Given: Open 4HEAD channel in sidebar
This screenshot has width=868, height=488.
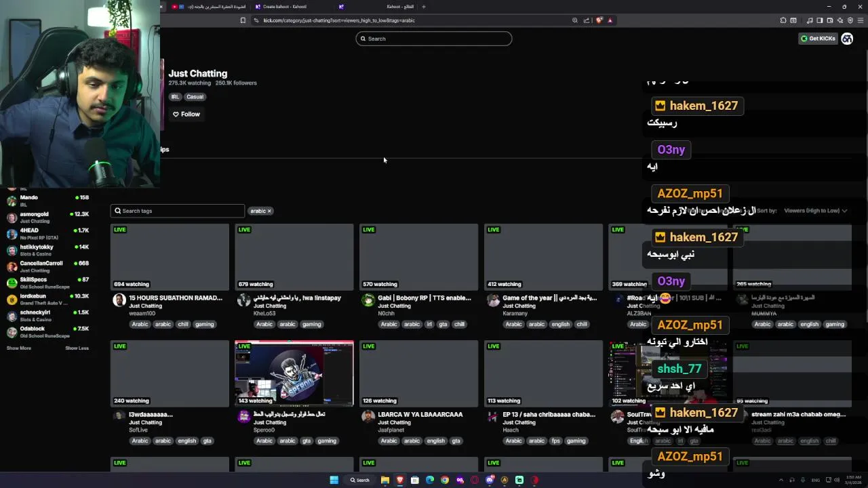Looking at the screenshot, I should [x=47, y=234].
